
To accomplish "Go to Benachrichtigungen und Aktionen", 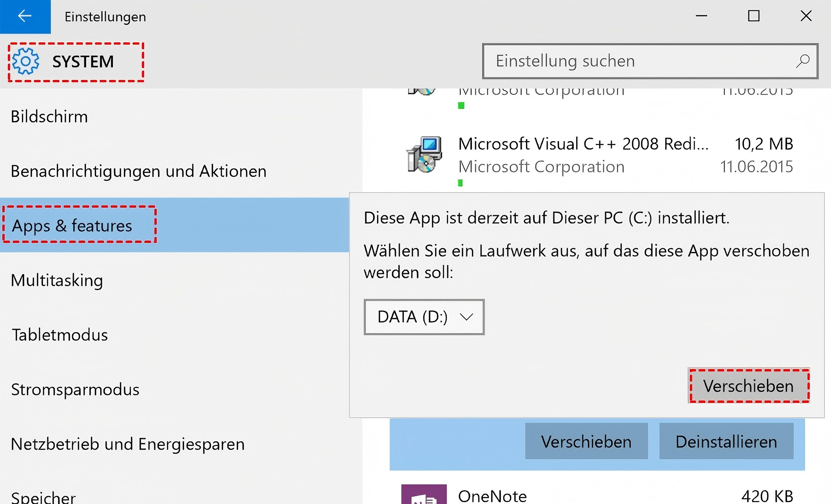I will 138,171.
